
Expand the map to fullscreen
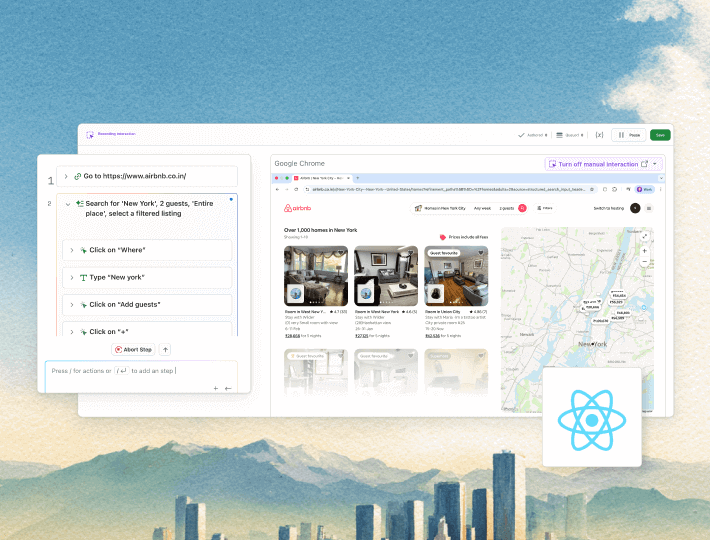pyautogui.click(x=645, y=236)
